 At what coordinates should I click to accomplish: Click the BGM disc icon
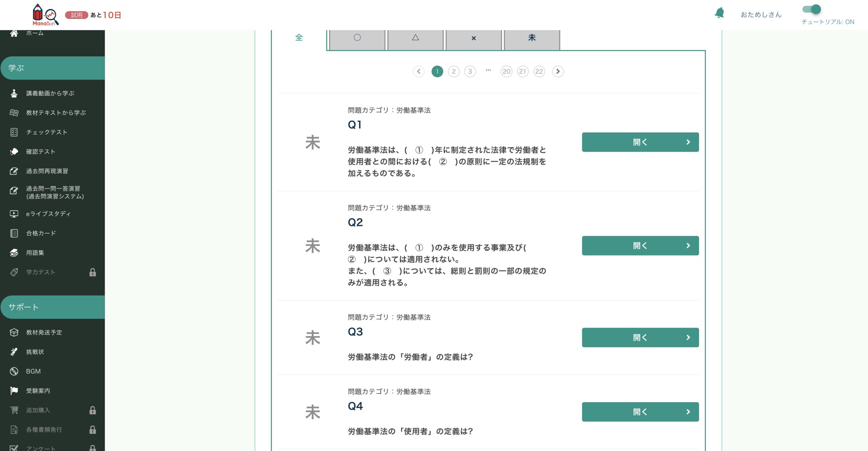(x=14, y=371)
